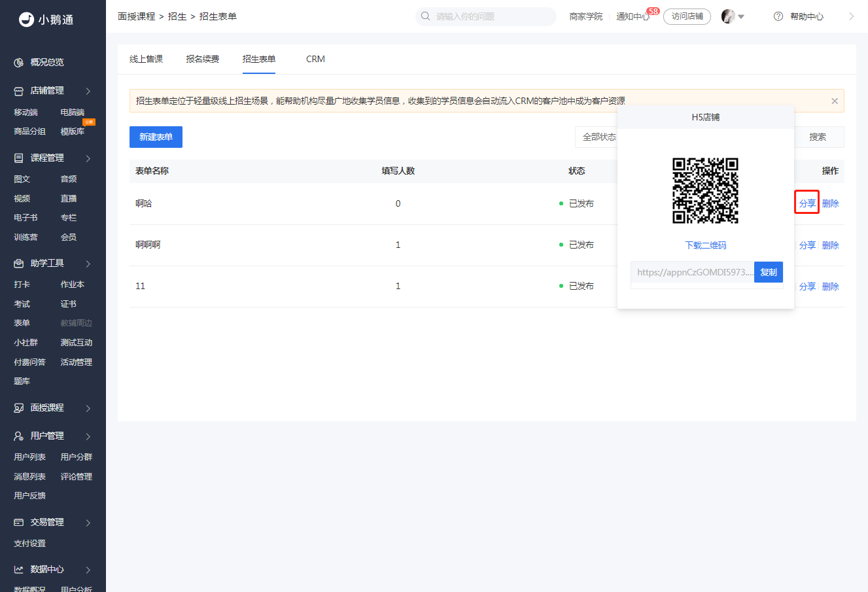Expand the 交易管理 chevron
This screenshot has width=868, height=592.
pyautogui.click(x=88, y=523)
